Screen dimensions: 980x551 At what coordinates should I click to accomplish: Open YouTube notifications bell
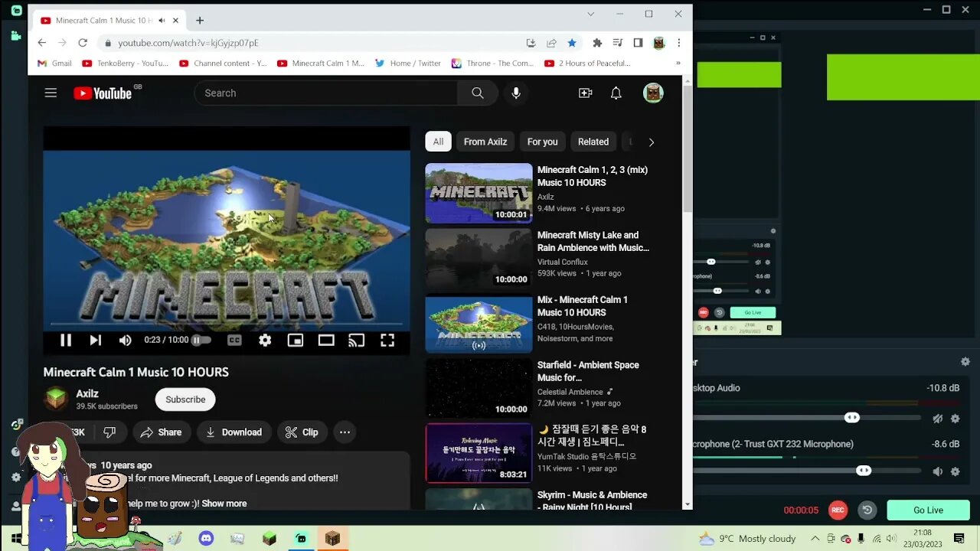click(616, 93)
